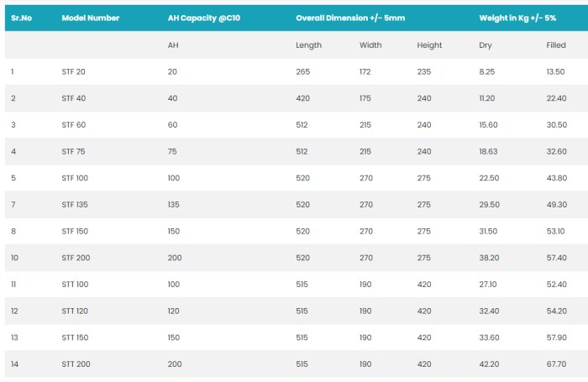588x382 pixels.
Task: Select the Dry weight sub-header
Action: point(485,45)
